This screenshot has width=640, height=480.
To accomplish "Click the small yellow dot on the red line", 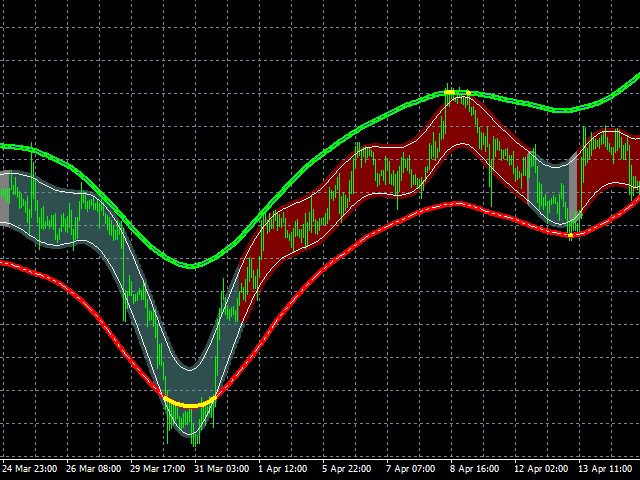I will tap(570, 236).
